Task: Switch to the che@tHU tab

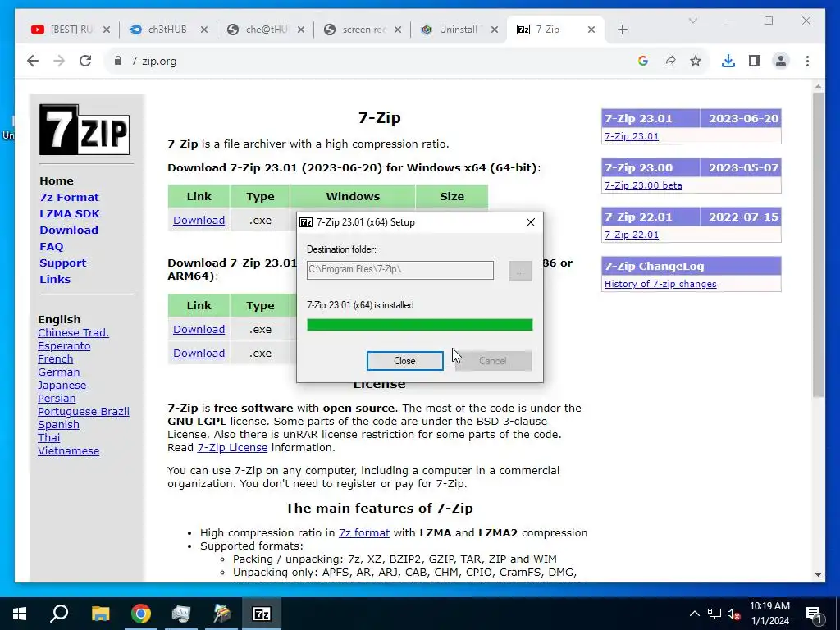Action: tap(264, 30)
